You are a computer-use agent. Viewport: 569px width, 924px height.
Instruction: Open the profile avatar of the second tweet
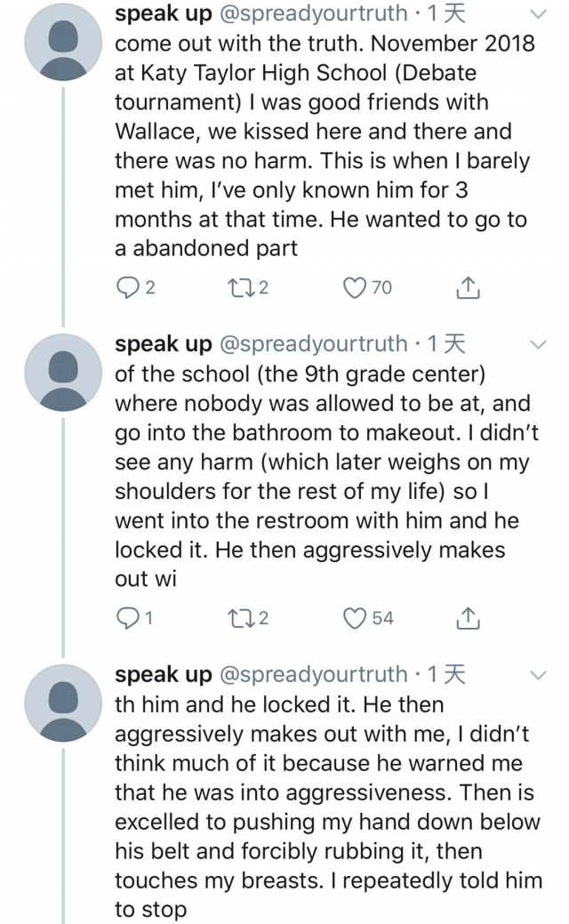click(63, 373)
